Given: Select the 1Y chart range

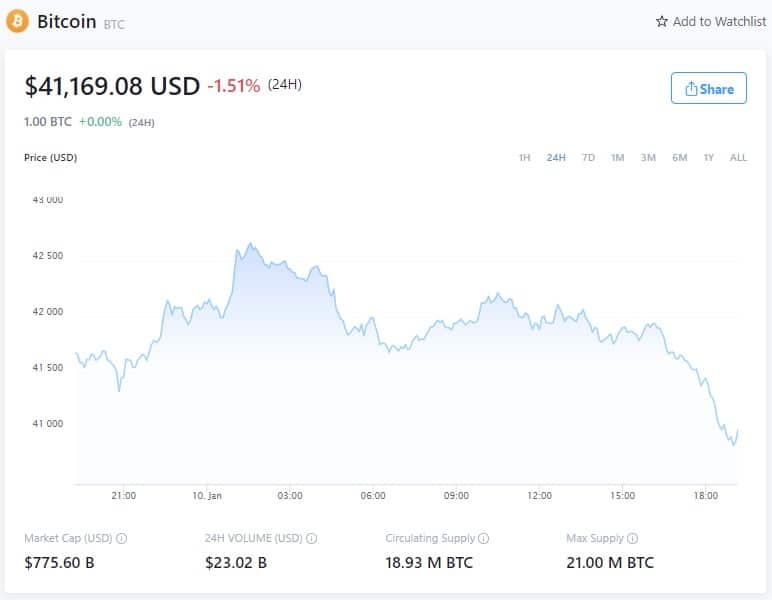Looking at the screenshot, I should 708,158.
